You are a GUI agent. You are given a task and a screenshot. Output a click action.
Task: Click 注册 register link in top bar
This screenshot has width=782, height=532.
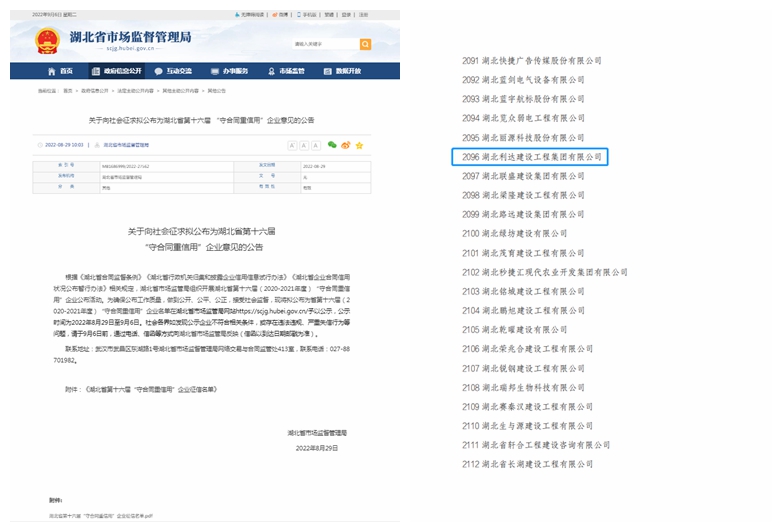pos(364,15)
